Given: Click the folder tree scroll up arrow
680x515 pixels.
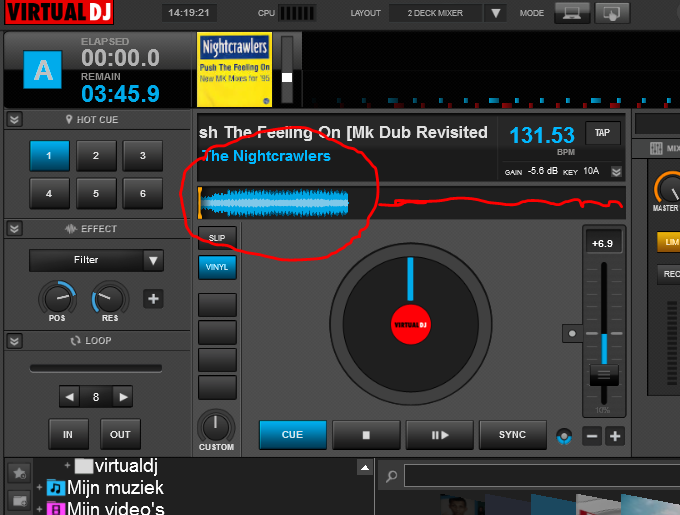Looking at the screenshot, I should (x=365, y=467).
